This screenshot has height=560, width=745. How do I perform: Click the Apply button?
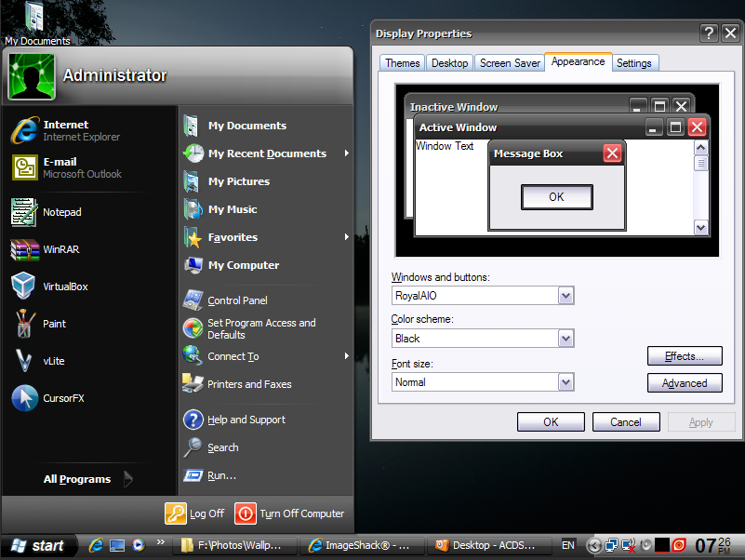pyautogui.click(x=701, y=422)
